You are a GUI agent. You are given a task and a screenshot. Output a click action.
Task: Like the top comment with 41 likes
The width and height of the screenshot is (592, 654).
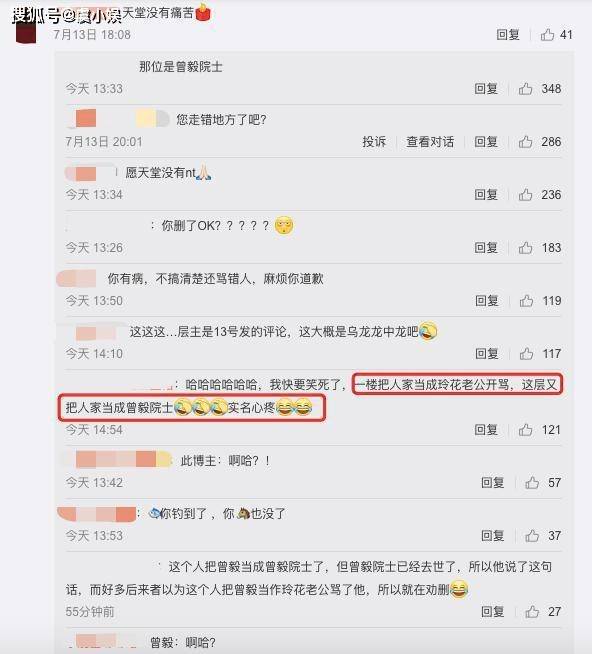[x=547, y=35]
